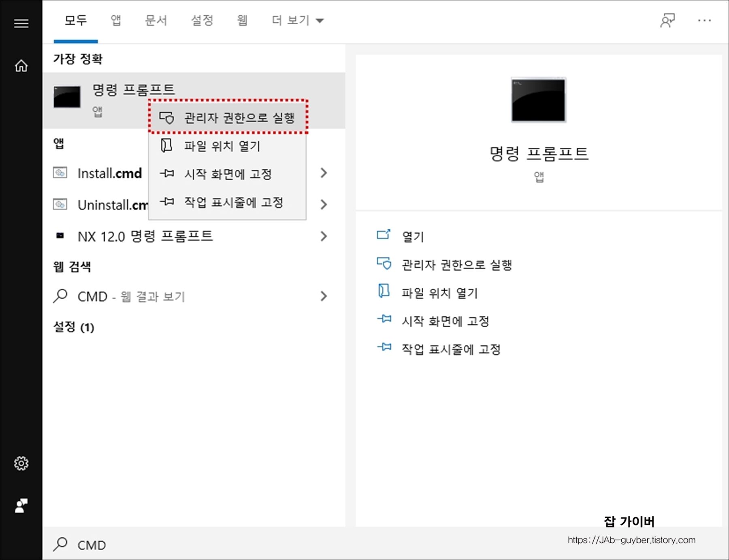Click the NX 12.0 명령 프롬프트 icon

(x=60, y=236)
